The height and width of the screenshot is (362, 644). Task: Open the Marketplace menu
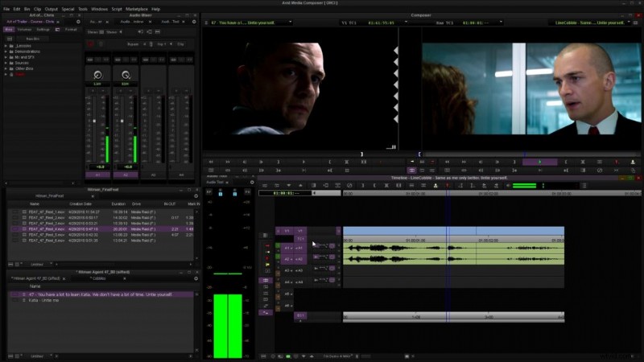[137, 9]
